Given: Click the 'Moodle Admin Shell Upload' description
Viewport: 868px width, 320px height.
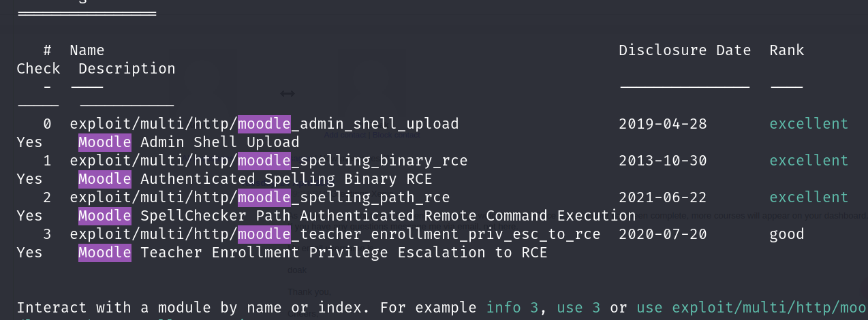Looking at the screenshot, I should [189, 142].
